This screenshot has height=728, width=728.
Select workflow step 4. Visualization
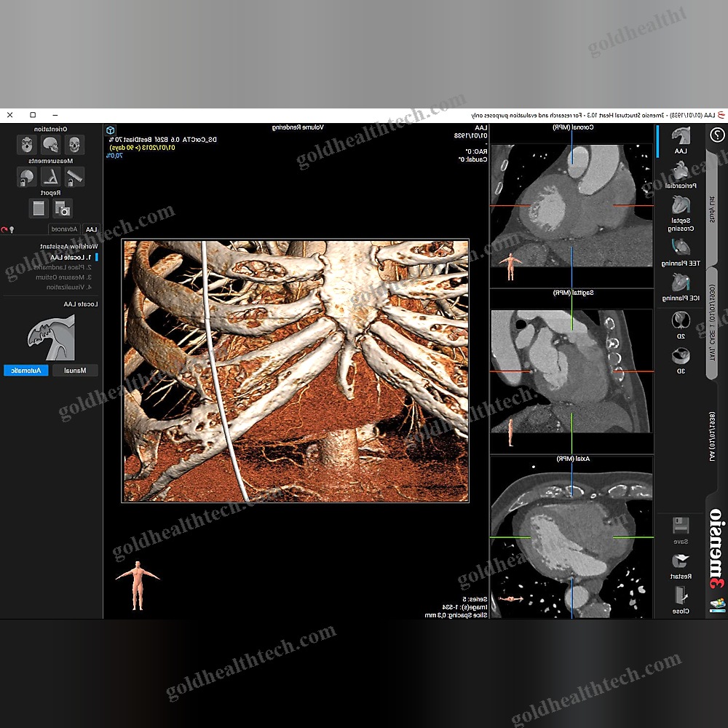(x=69, y=288)
